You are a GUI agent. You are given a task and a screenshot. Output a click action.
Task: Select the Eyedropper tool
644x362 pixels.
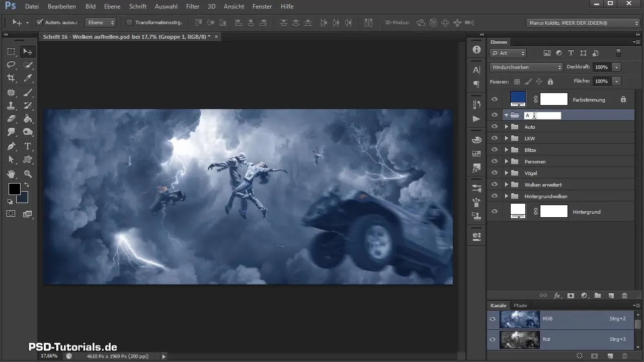(x=28, y=77)
